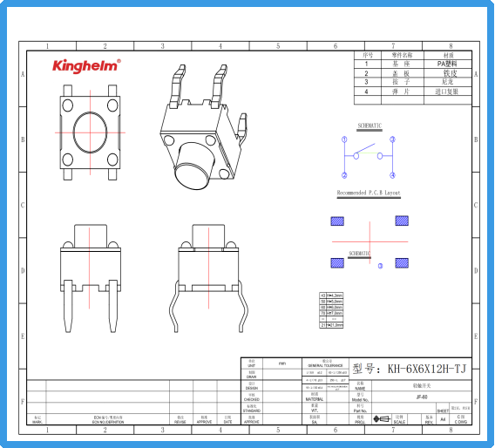Click terminal 2 in the schematic diagram

pyautogui.click(x=344, y=175)
